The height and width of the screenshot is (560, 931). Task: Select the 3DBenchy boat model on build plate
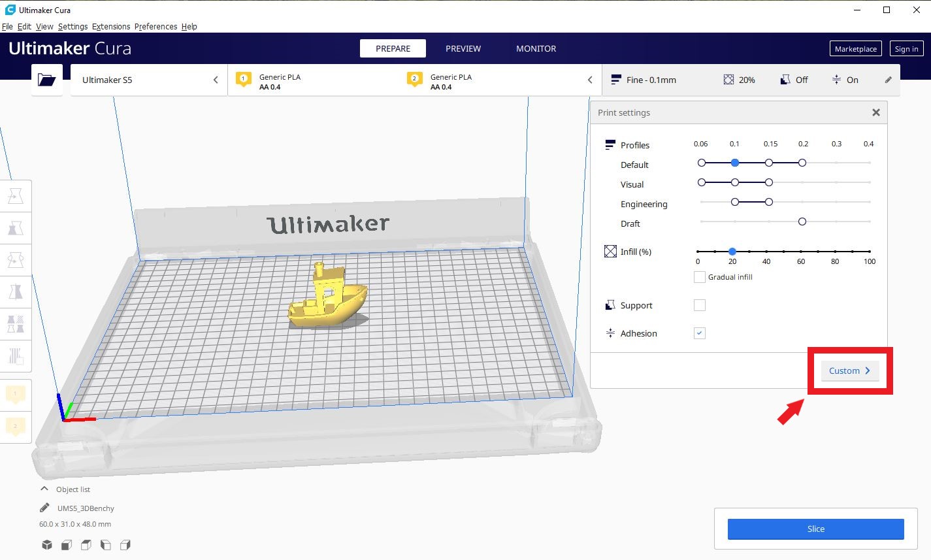coord(328,297)
